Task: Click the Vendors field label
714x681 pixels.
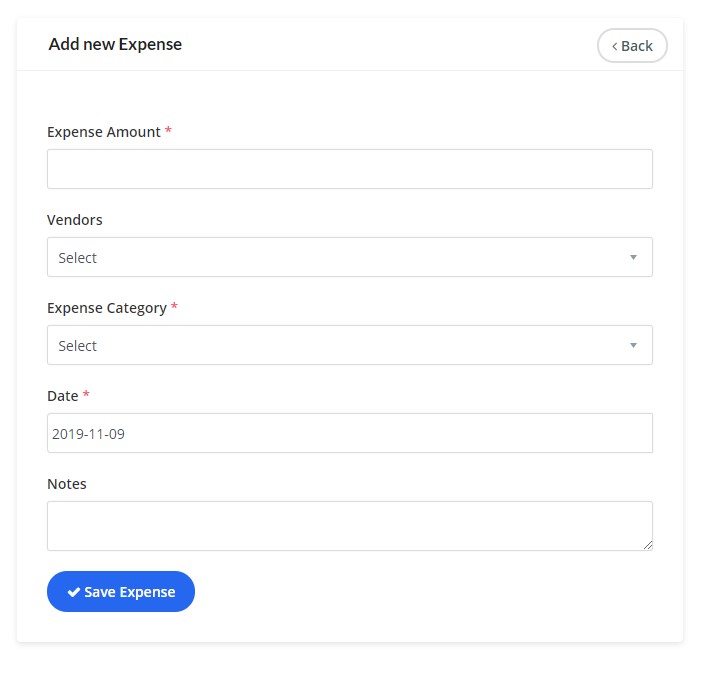Action: coord(75,220)
